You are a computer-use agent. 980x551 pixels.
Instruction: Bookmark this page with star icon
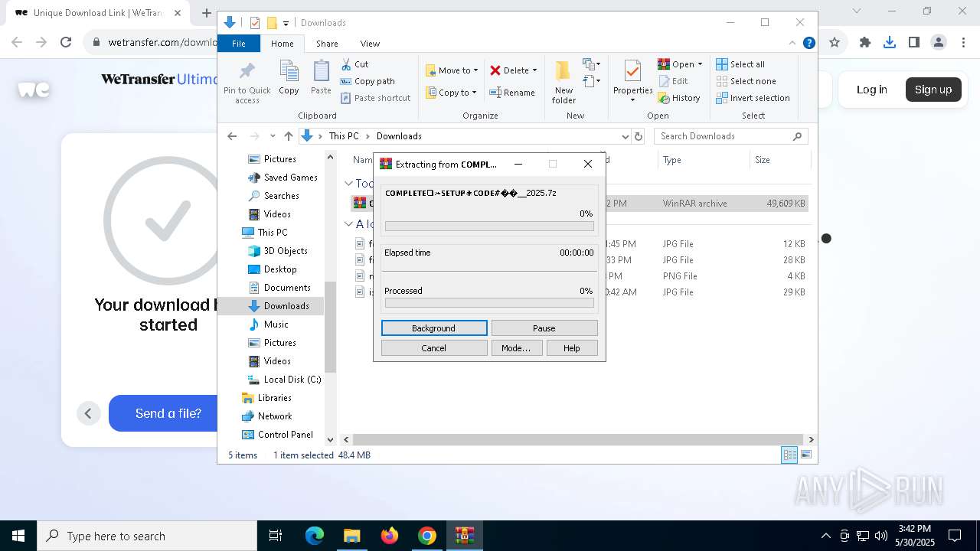tap(835, 43)
